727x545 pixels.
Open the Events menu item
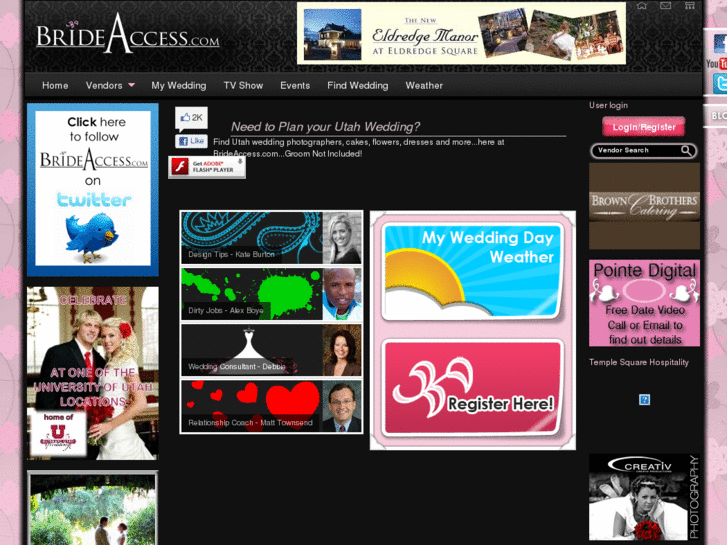[295, 85]
